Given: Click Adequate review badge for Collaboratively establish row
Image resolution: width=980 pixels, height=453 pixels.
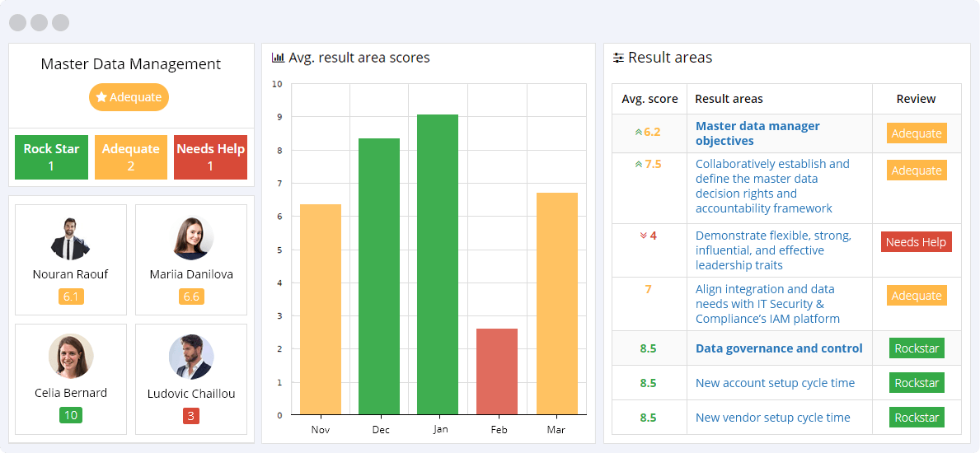Looking at the screenshot, I should 917,170.
